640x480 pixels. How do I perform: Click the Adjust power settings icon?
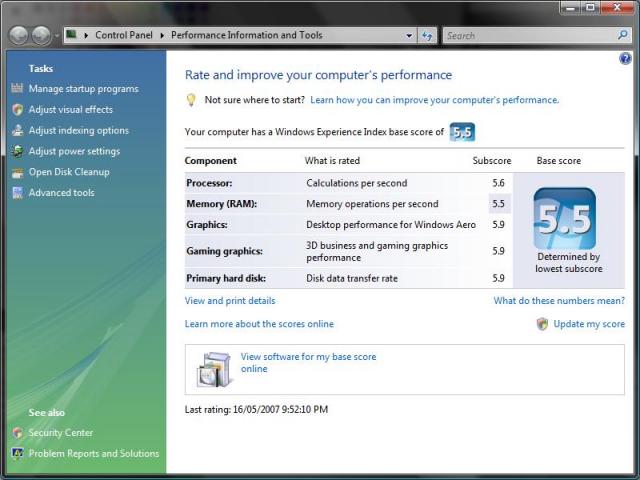click(17, 151)
